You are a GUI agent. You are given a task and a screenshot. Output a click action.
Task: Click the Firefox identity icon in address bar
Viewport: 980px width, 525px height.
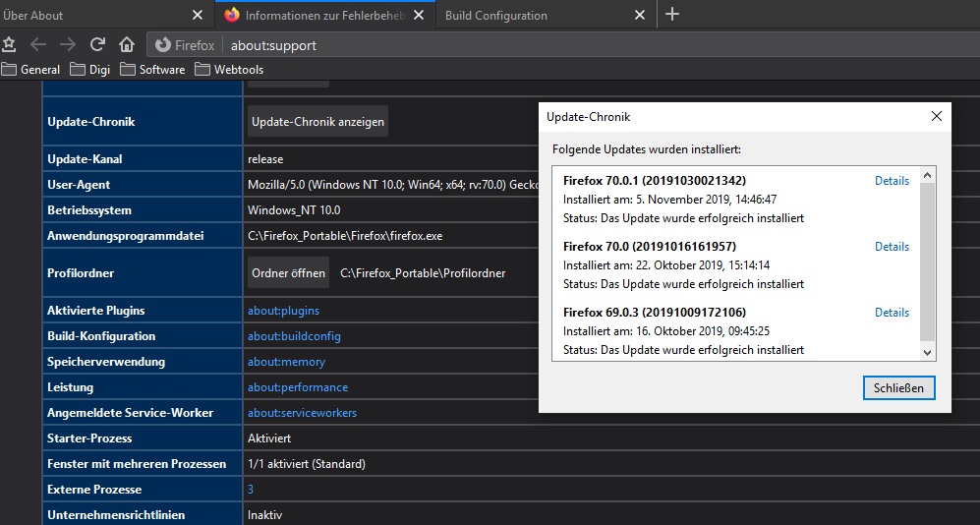[163, 45]
